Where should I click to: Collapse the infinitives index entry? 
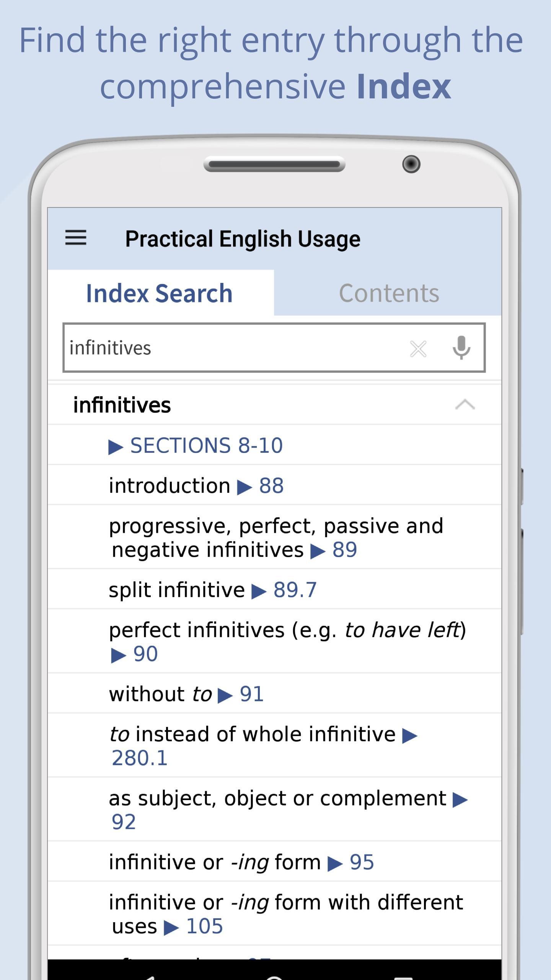pos(465,405)
